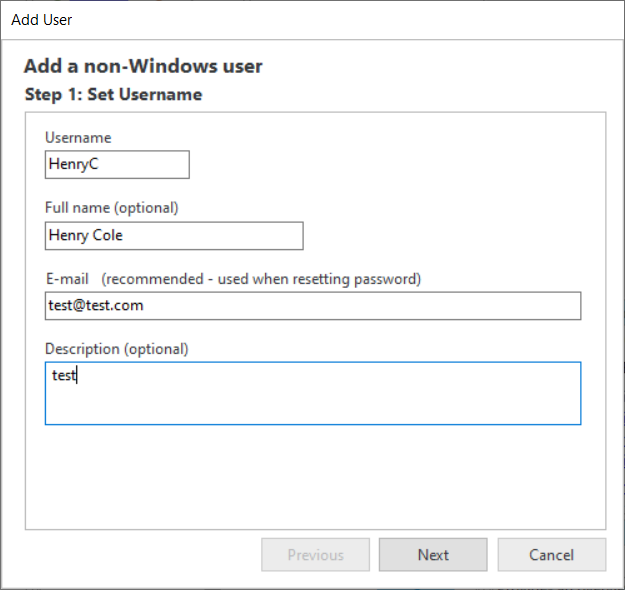Place cursor on "Cole" in Full name
625x590 pixels.
[x=108, y=235]
